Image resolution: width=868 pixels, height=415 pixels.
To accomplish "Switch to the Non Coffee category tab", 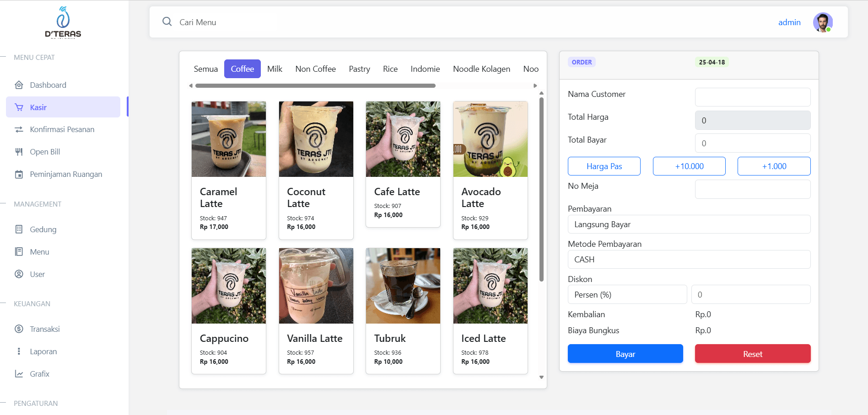I will (x=315, y=69).
